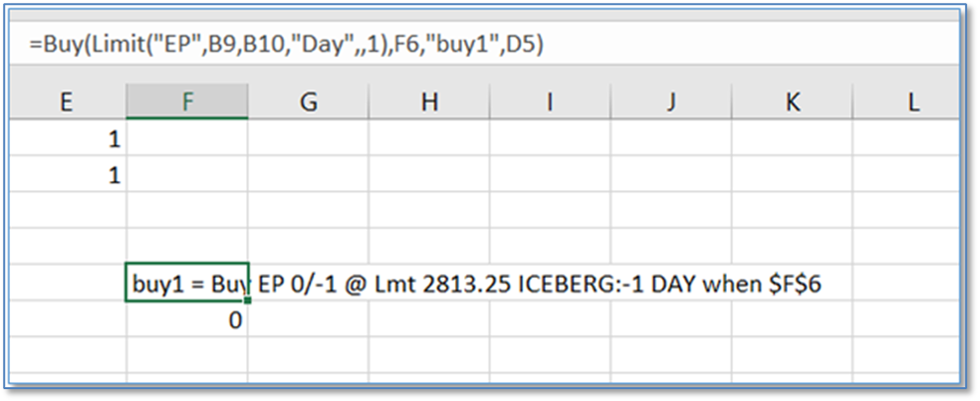Select the column K header
The height and width of the screenshot is (401, 980).
(x=791, y=101)
